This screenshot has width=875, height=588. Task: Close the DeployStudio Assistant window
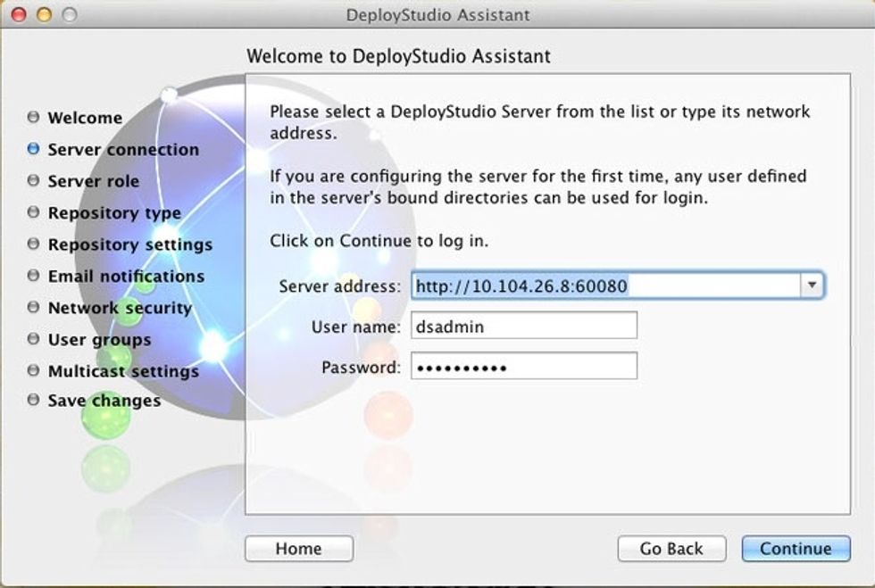19,15
